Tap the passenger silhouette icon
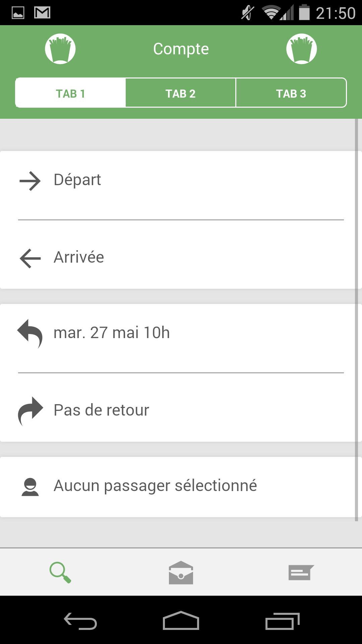The width and height of the screenshot is (362, 644). click(30, 487)
